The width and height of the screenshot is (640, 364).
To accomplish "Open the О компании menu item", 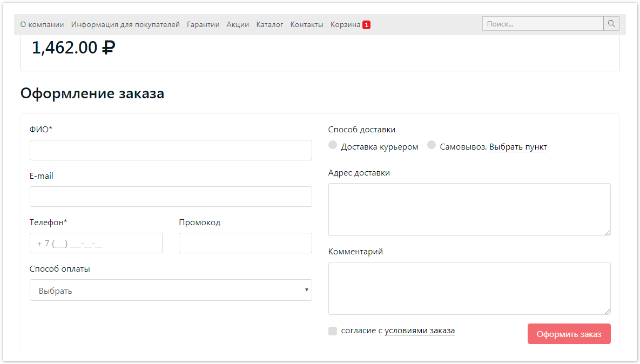I will point(42,24).
